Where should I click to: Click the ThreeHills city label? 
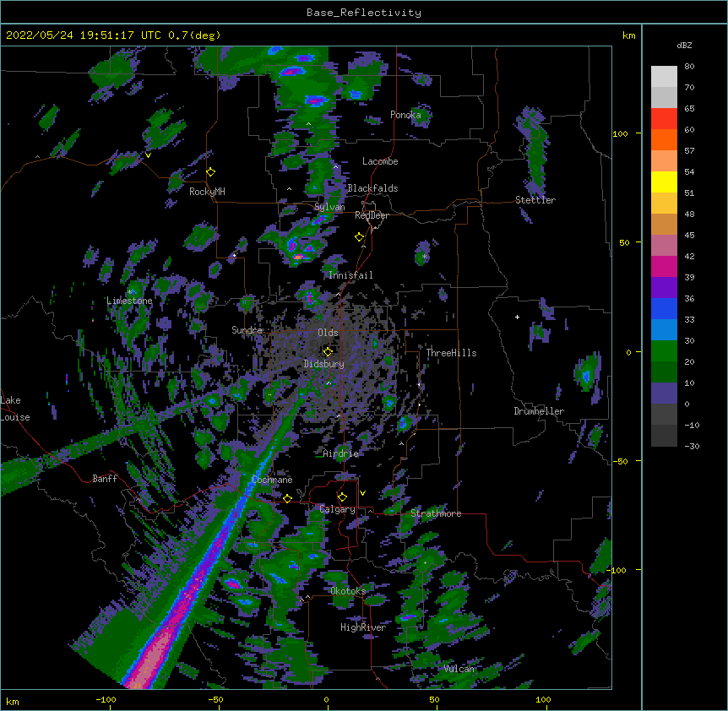(451, 353)
